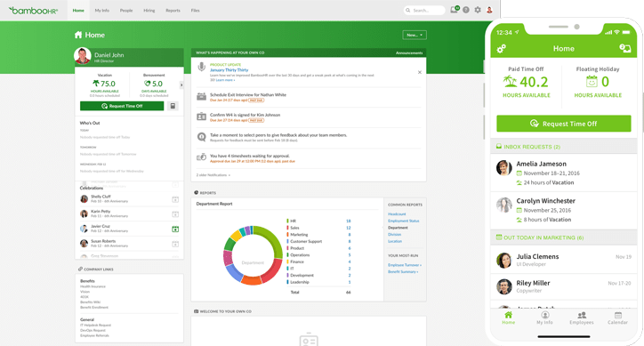Open the settings gear in top bar
This screenshot has height=346, width=644.
[478, 10]
